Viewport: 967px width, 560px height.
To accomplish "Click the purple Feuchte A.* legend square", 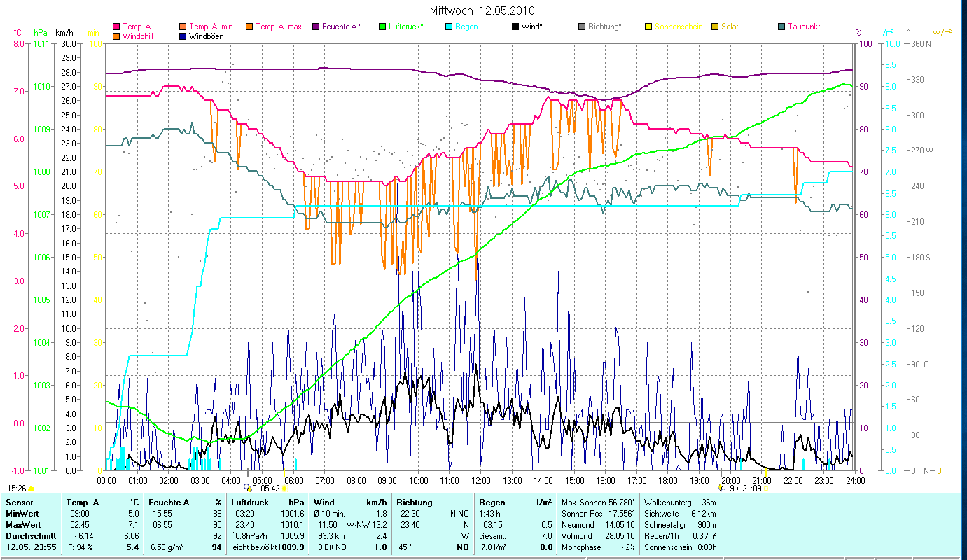I will (x=316, y=27).
